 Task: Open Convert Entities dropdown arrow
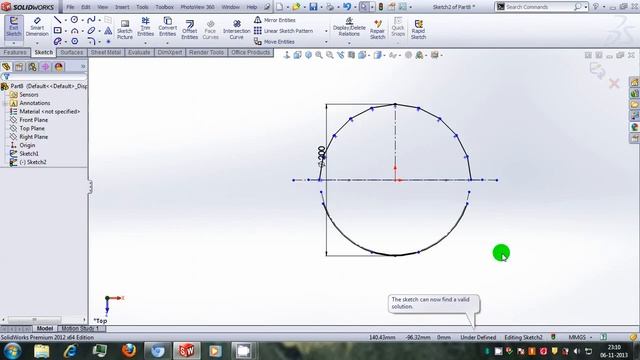167,42
